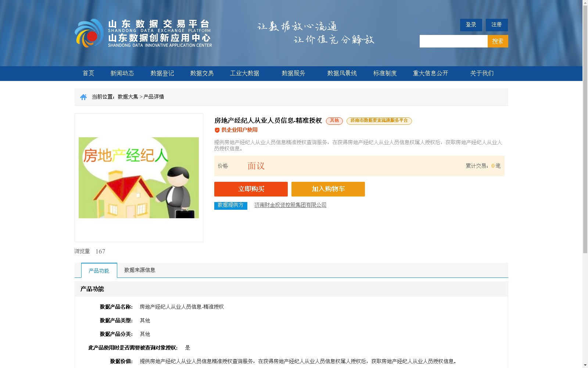Click 此产品使用时是否需要被查询对象授权 label
This screenshot has height=368, width=588.
[133, 348]
